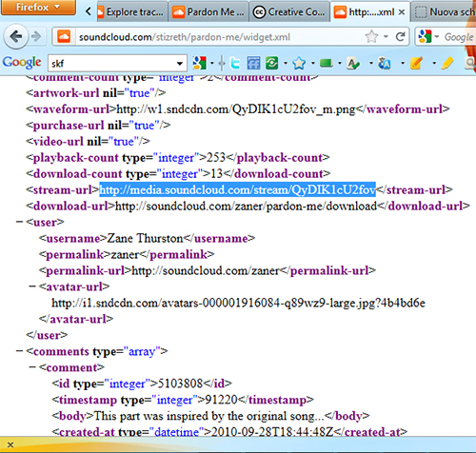476x453 pixels.
Task: Click the green circular arrows toolbar icon
Action: pyautogui.click(x=272, y=63)
